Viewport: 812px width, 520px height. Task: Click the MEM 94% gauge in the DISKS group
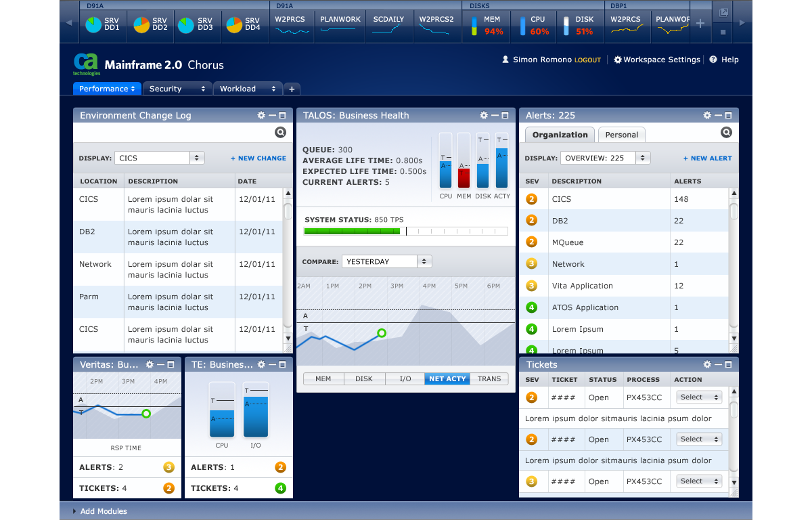487,25
